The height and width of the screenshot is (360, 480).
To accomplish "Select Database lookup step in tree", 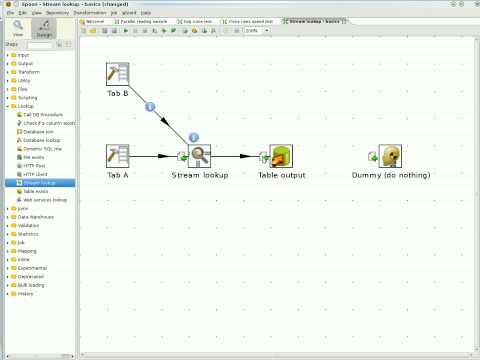I will 39,140.
